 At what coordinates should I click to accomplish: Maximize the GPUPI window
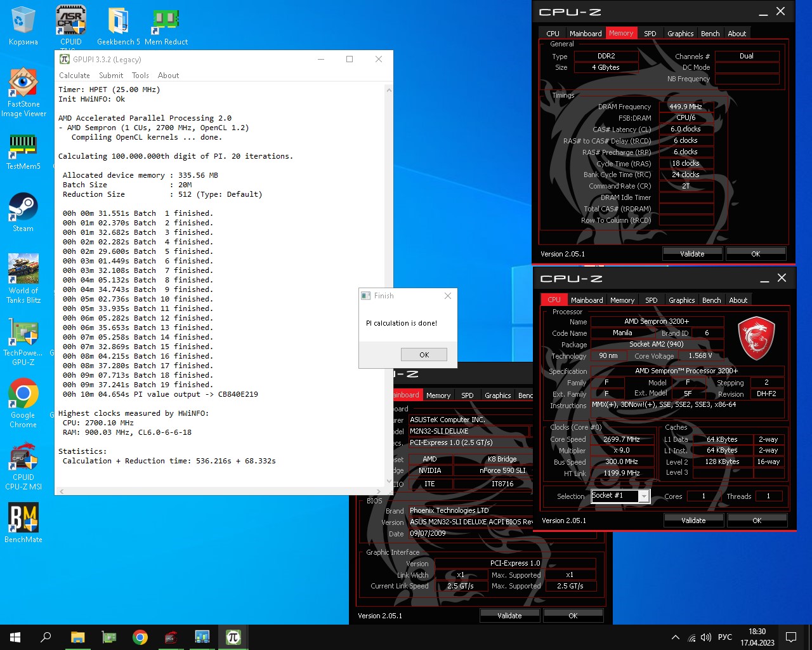(349, 59)
